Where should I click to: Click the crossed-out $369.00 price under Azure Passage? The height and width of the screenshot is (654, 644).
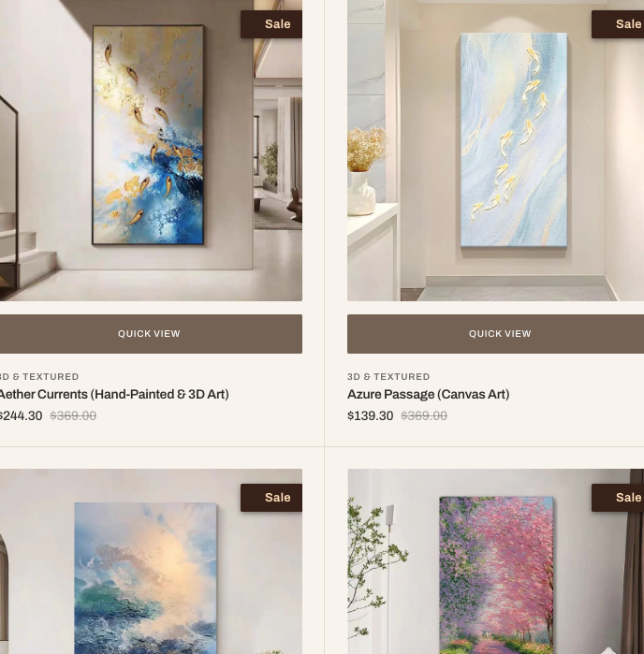[424, 415]
